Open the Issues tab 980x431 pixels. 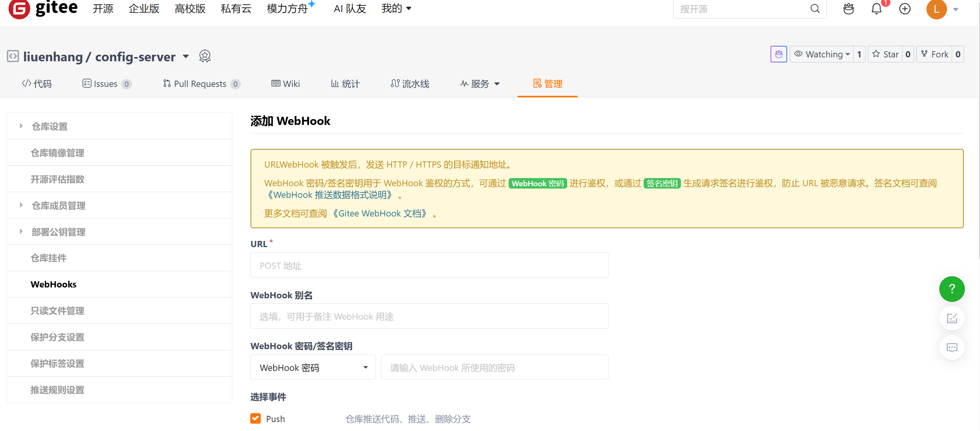coord(107,84)
